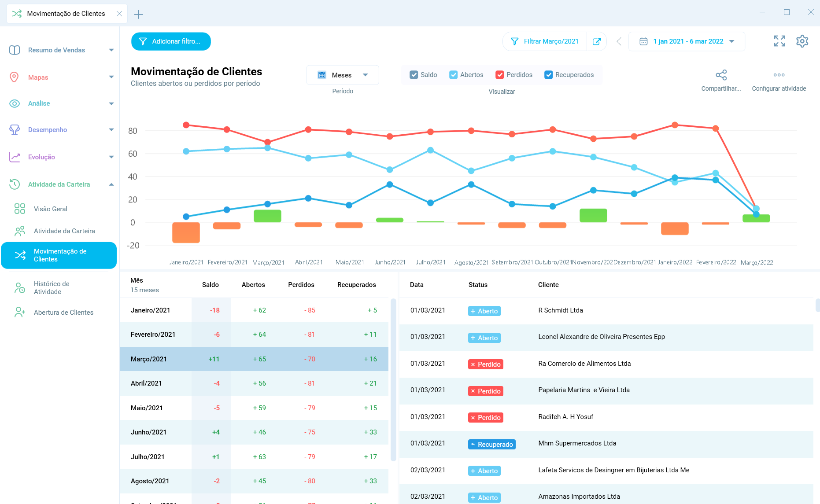The height and width of the screenshot is (504, 820).
Task: Click the Aberto status badge for R Schmidt Ltda
Action: [484, 311]
